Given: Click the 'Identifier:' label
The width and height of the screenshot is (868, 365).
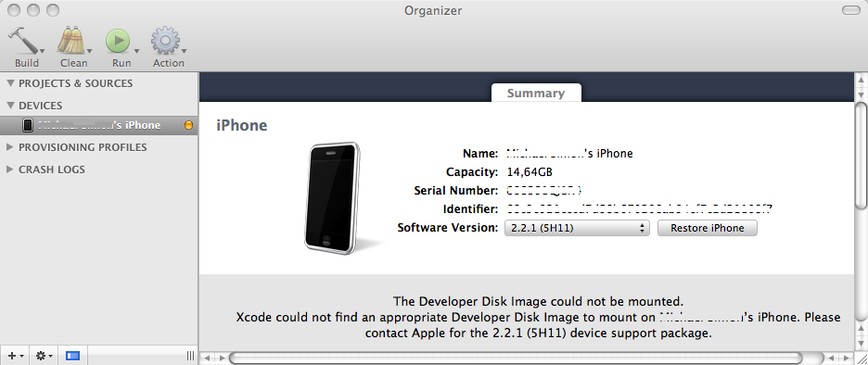Looking at the screenshot, I should pos(470,209).
